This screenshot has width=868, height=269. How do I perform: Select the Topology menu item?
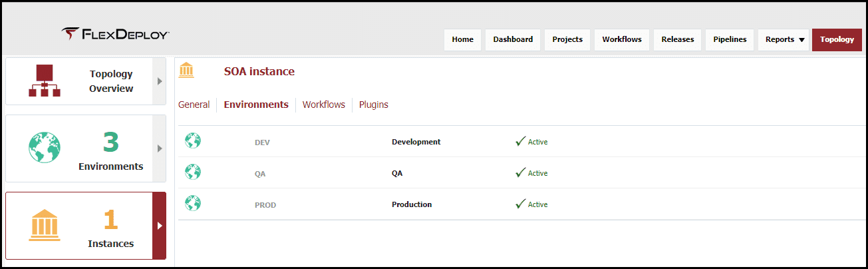point(837,39)
